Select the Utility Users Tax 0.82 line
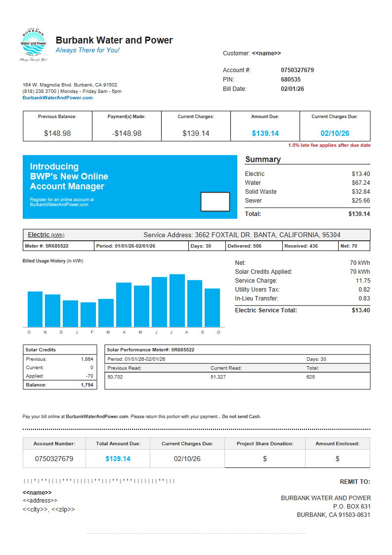The width and height of the screenshot is (392, 555). 303,290
